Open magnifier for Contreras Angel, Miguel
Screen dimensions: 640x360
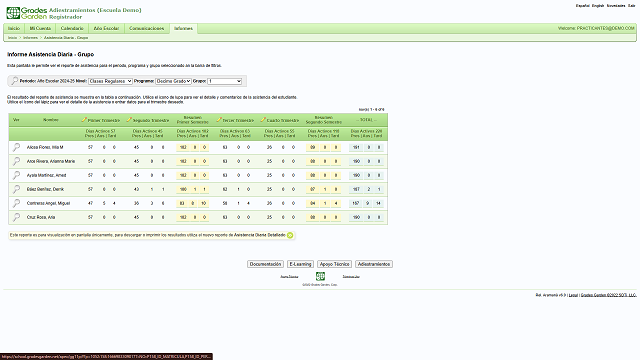[x=16, y=203]
